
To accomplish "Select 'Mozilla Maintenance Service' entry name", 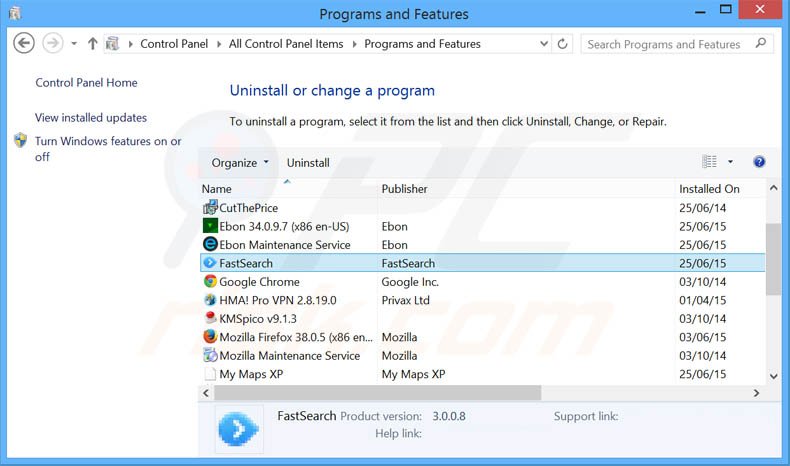I will point(290,356).
